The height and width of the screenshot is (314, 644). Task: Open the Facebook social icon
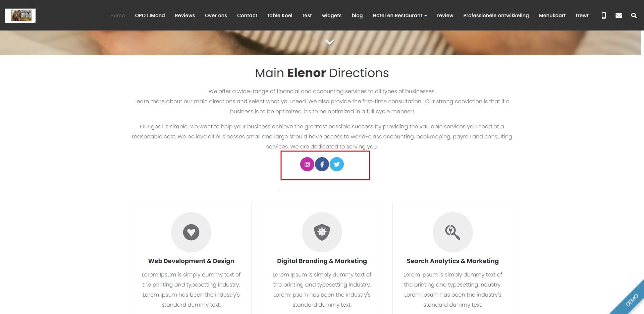tap(322, 164)
